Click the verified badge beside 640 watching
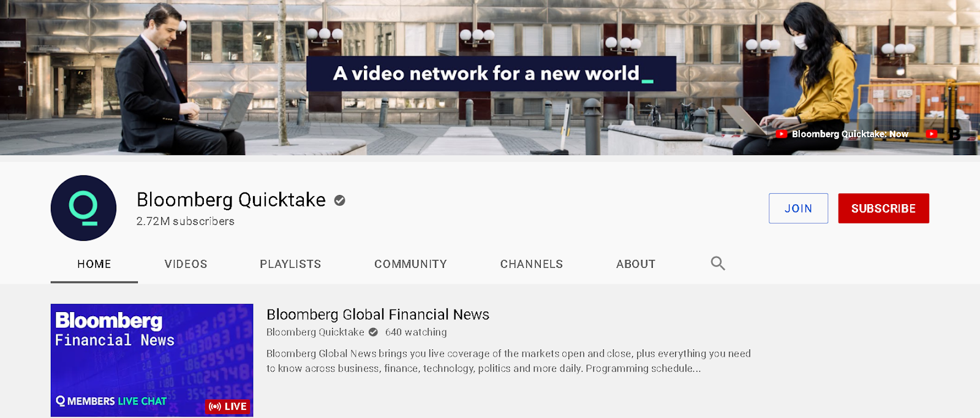 click(373, 332)
